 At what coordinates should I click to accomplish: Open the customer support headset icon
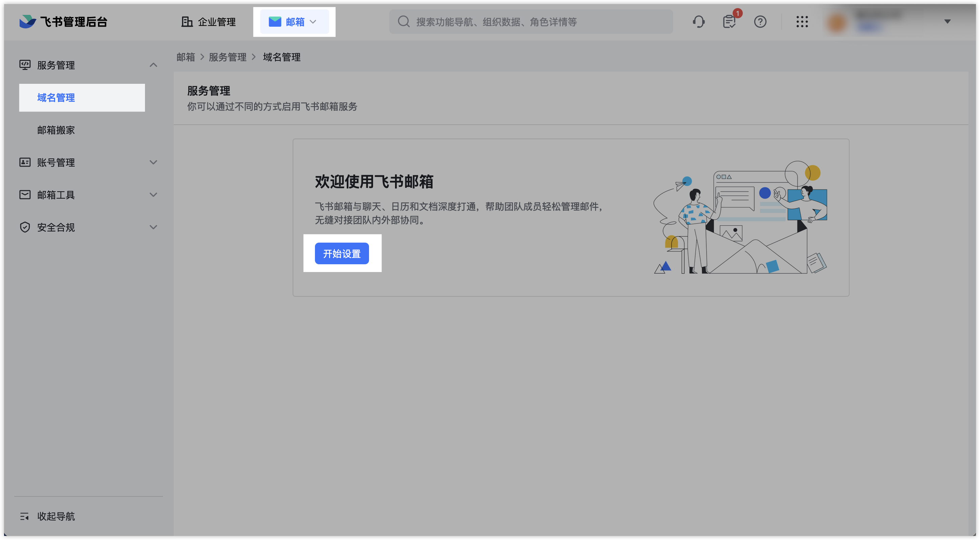coord(699,22)
